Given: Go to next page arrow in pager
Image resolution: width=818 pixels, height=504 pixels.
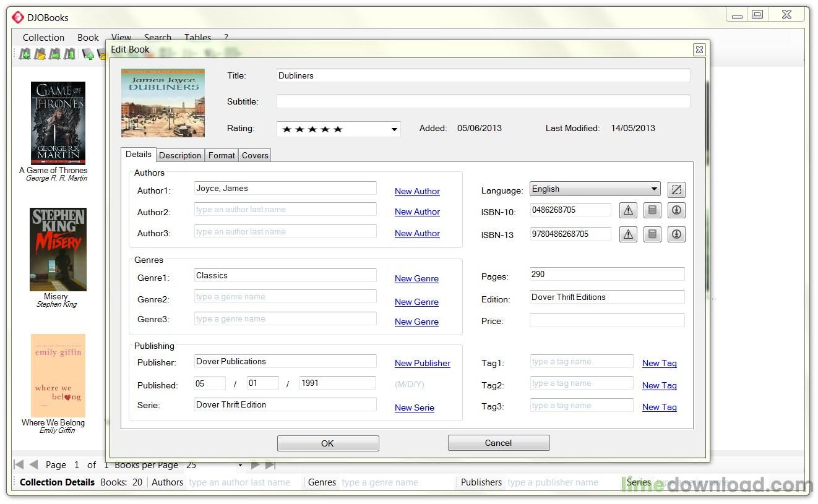Looking at the screenshot, I should (x=256, y=464).
